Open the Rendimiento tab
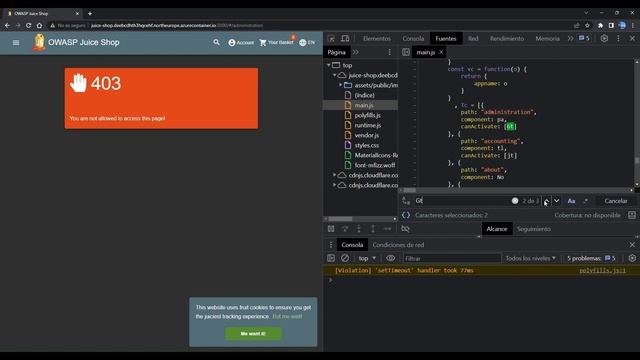Viewport: 640px width, 360px height. (507, 38)
